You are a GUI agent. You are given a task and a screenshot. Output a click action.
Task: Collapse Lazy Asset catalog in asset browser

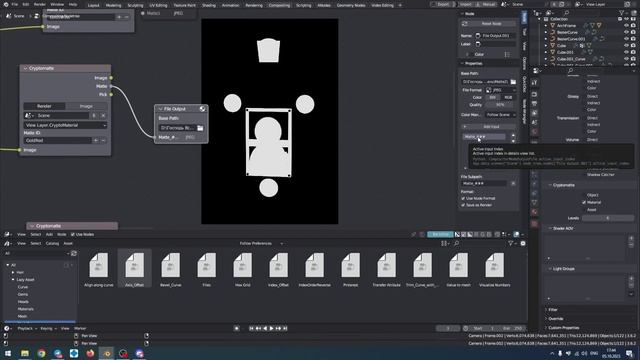tap(13, 280)
